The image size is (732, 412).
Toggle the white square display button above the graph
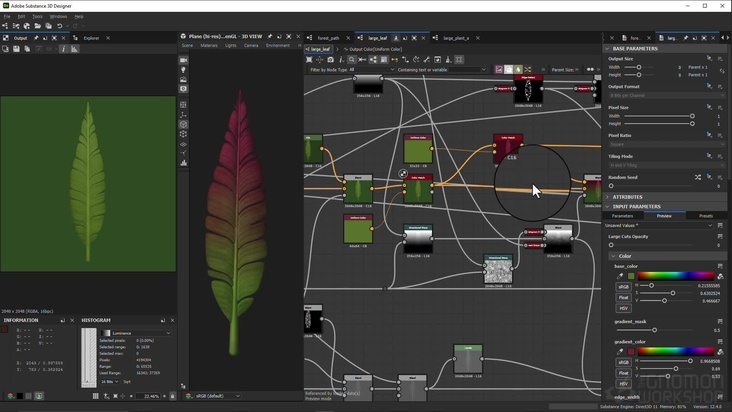pyautogui.click(x=508, y=70)
